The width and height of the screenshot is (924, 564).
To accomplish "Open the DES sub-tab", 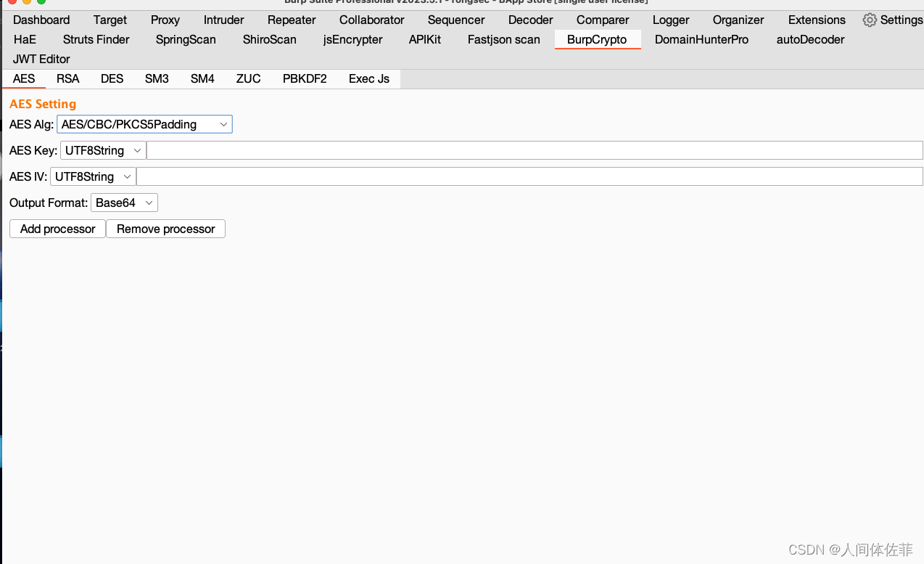I will coord(112,78).
